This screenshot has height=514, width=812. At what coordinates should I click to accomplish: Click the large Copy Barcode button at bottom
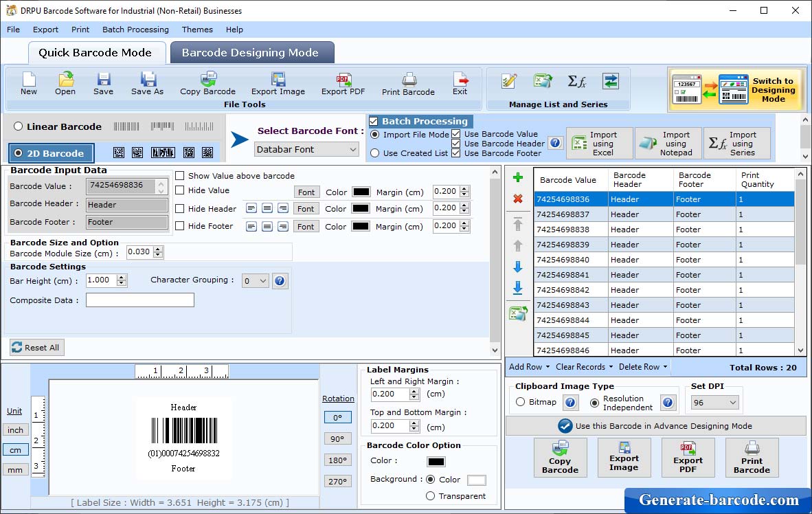point(561,458)
